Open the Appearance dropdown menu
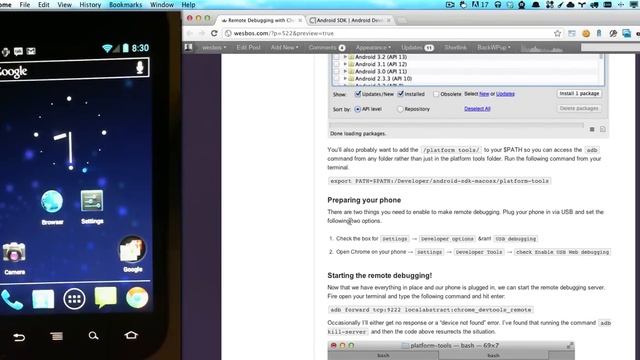 (x=373, y=47)
